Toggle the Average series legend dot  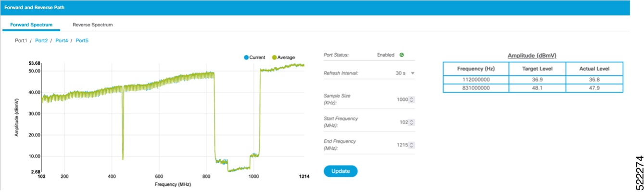tap(275, 58)
